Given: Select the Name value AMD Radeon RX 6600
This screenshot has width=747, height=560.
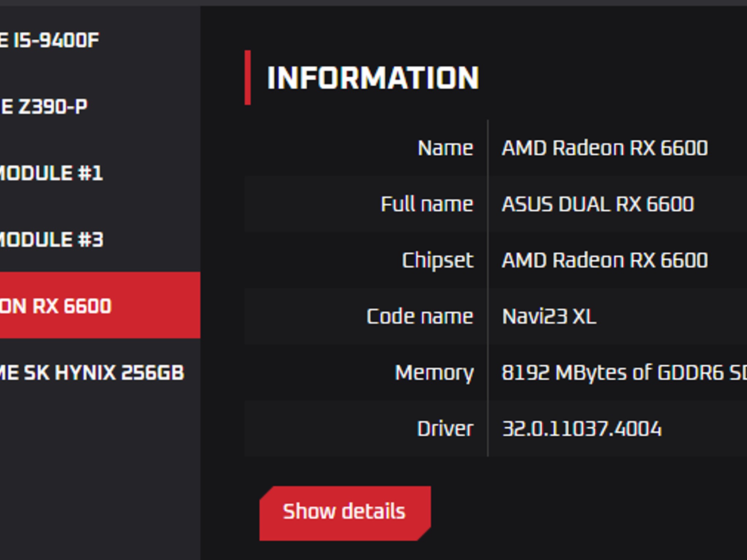Looking at the screenshot, I should 604,148.
